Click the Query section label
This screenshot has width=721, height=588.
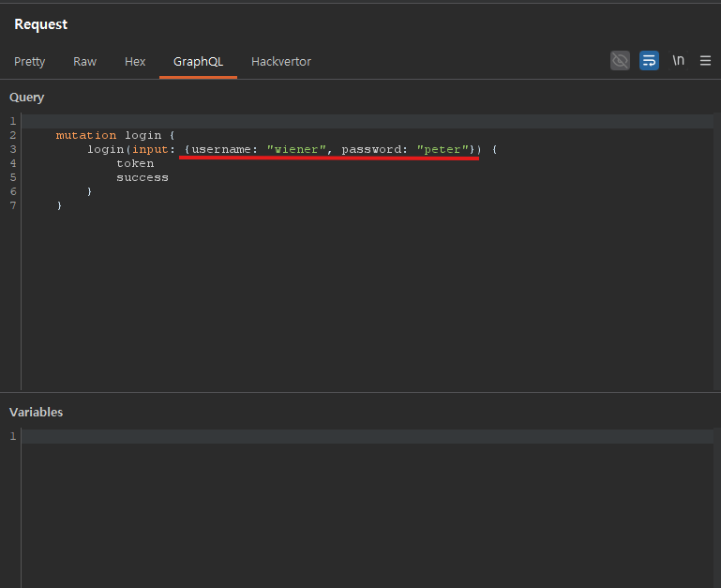coord(27,98)
